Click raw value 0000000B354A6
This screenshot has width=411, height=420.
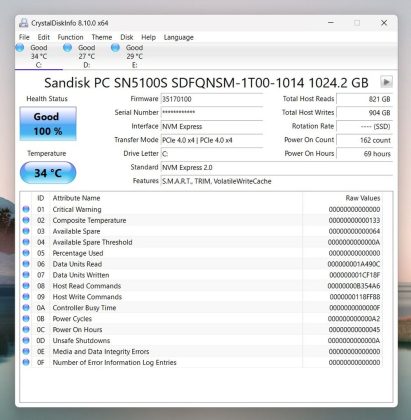(354, 286)
